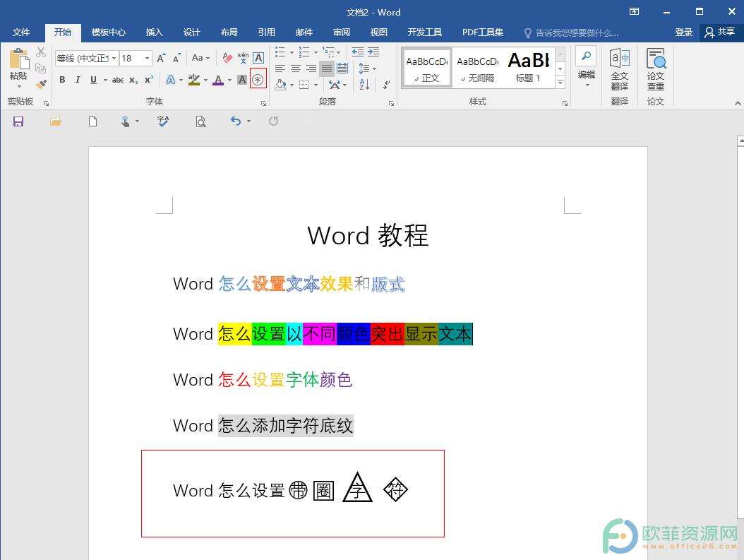Increase font size with the grow-font icon
This screenshot has width=744, height=560.
click(162, 58)
